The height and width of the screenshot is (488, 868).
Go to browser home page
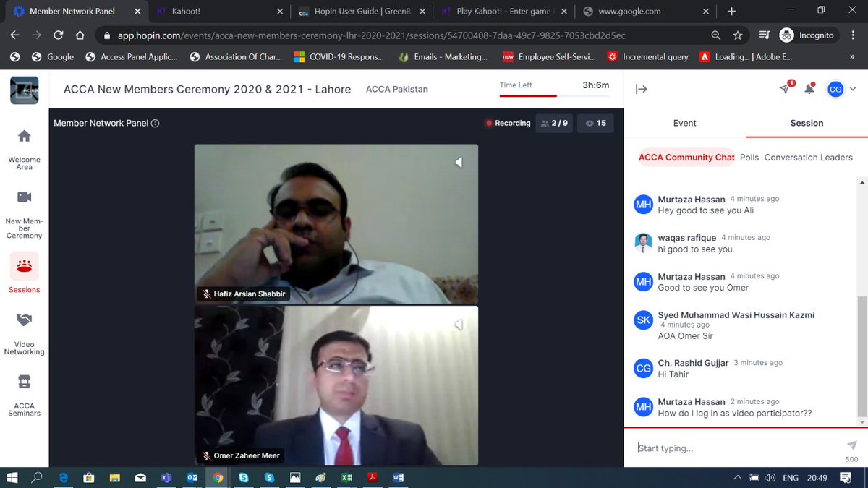coord(80,35)
